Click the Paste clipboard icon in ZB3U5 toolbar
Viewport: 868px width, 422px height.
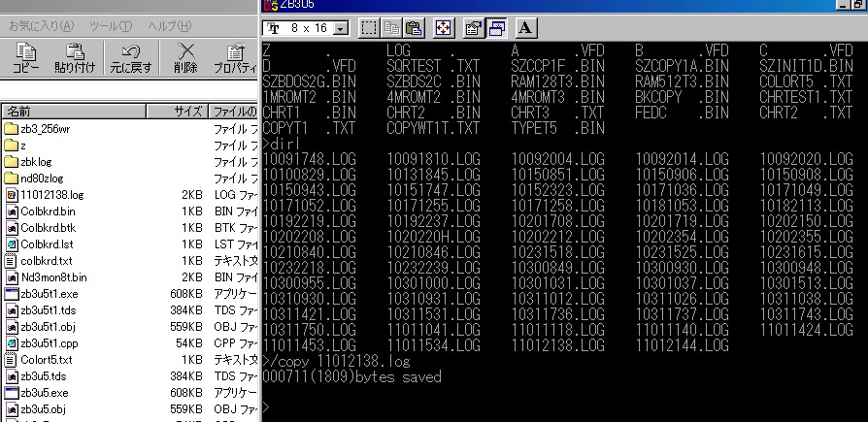pyautogui.click(x=414, y=28)
